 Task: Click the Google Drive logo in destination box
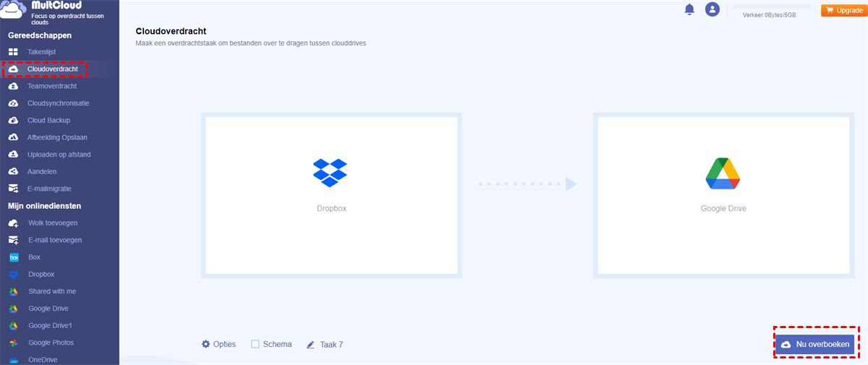(x=723, y=173)
